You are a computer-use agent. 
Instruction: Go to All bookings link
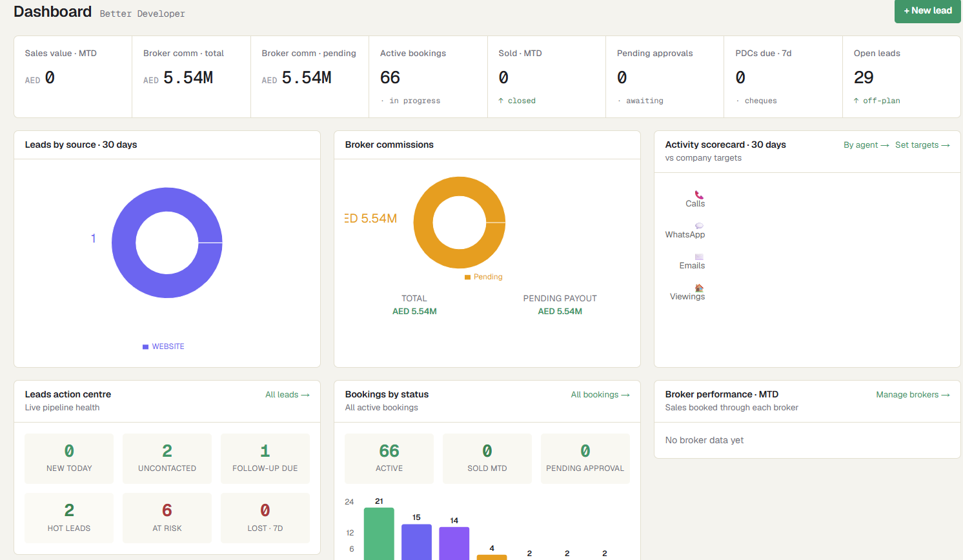(600, 395)
